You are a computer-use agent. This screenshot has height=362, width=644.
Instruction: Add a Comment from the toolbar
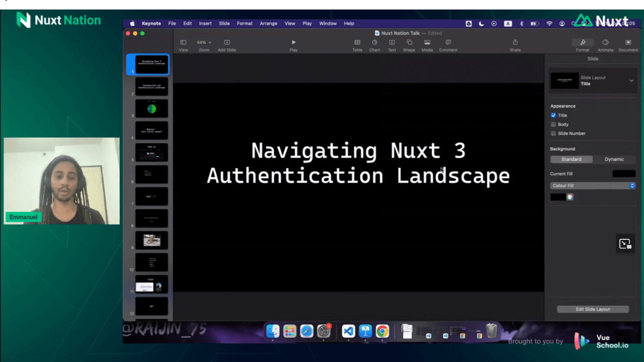(448, 43)
